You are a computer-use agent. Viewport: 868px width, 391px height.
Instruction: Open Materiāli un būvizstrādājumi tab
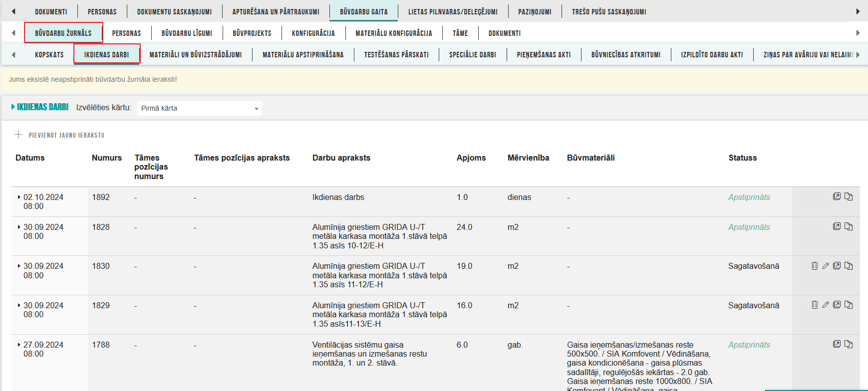pyautogui.click(x=196, y=54)
